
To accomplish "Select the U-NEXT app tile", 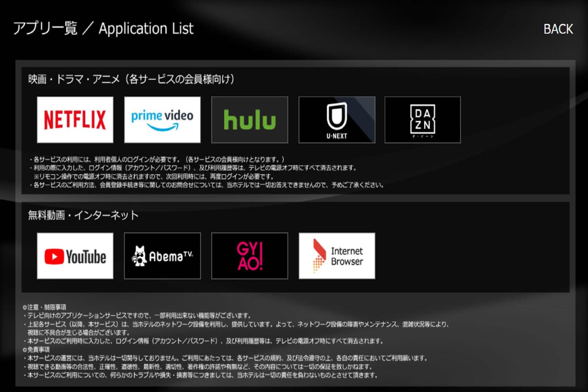I will point(337,120).
